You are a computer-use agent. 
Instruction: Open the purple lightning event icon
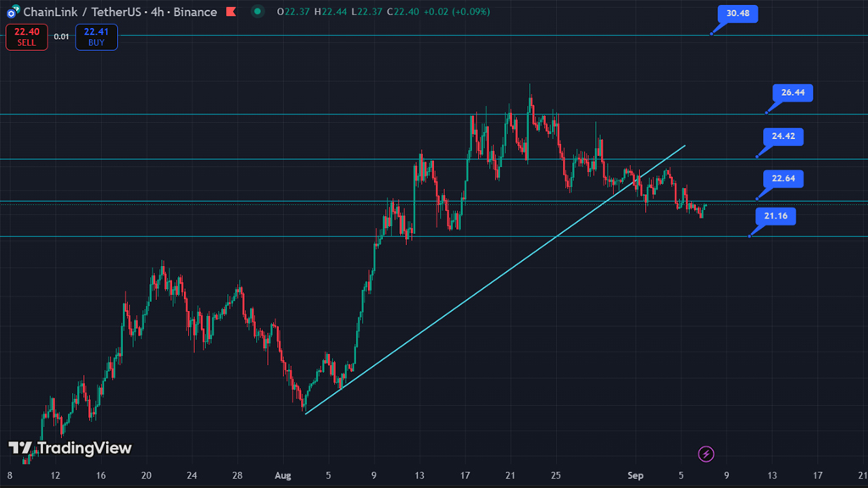pyautogui.click(x=705, y=454)
